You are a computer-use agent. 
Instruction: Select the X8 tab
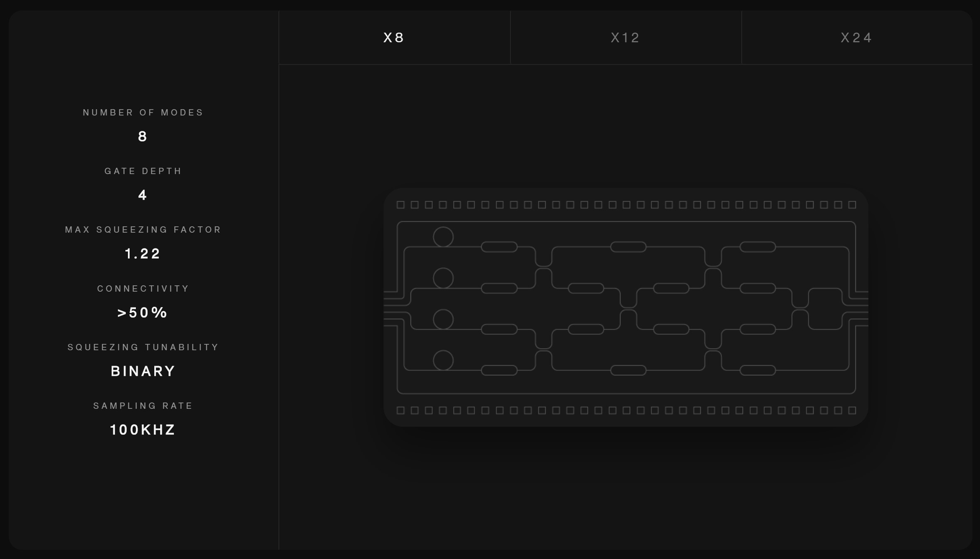(x=394, y=38)
